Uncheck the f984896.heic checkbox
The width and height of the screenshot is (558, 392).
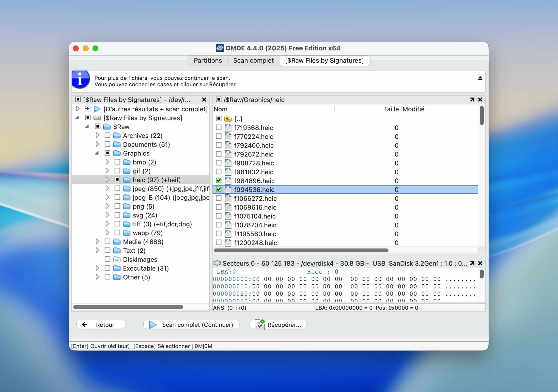click(x=218, y=181)
